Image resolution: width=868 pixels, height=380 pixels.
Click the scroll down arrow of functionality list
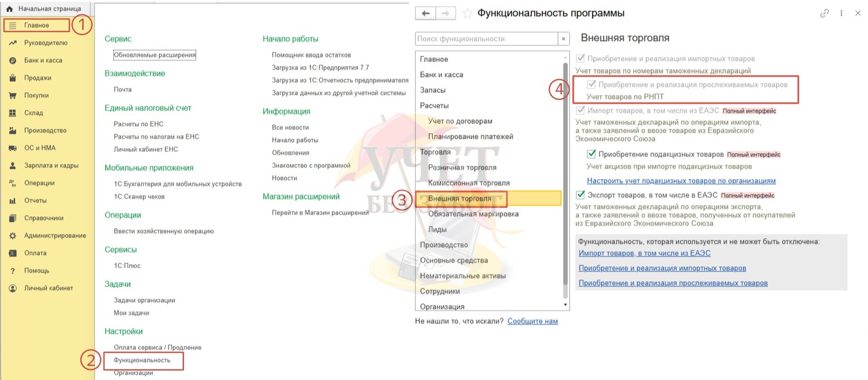coord(565,305)
